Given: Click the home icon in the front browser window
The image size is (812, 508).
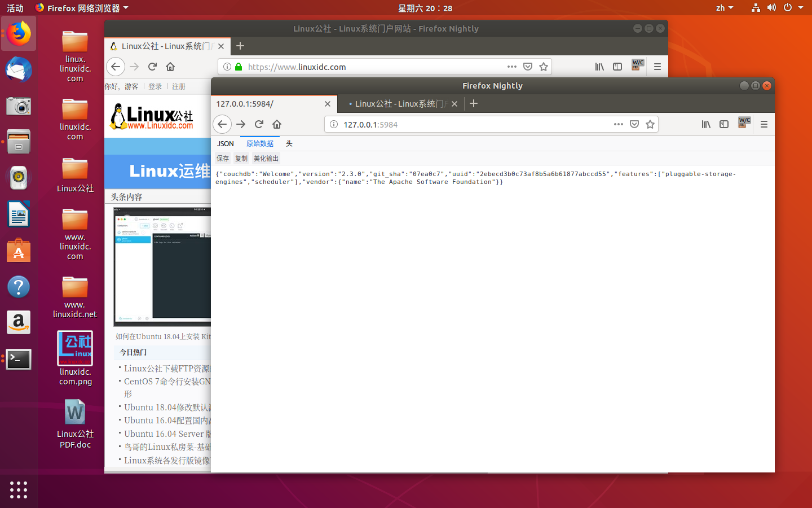Looking at the screenshot, I should [x=277, y=124].
